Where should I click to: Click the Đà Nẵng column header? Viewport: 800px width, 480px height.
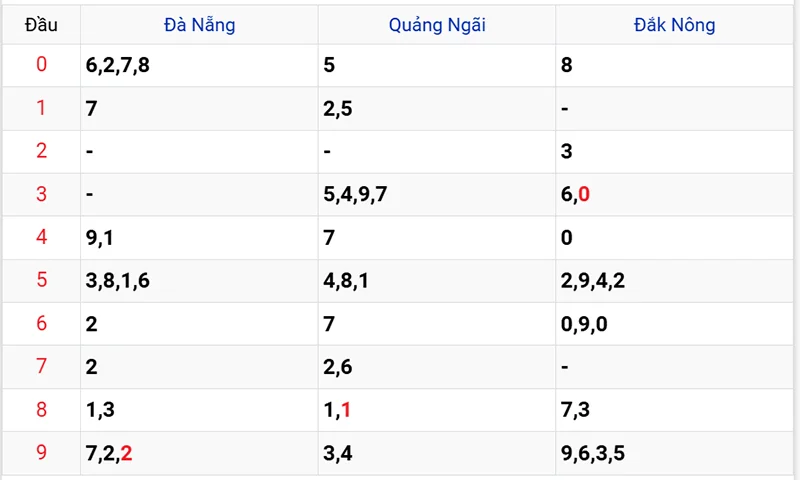point(199,25)
